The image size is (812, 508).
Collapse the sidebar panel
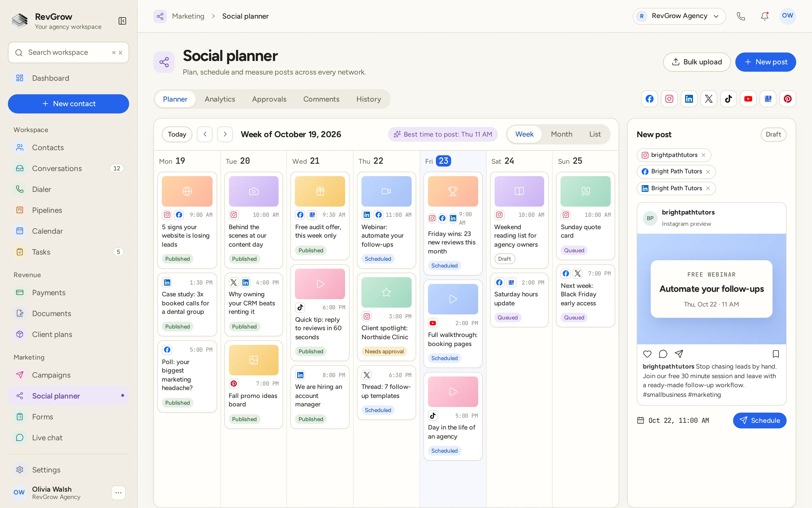coord(122,21)
